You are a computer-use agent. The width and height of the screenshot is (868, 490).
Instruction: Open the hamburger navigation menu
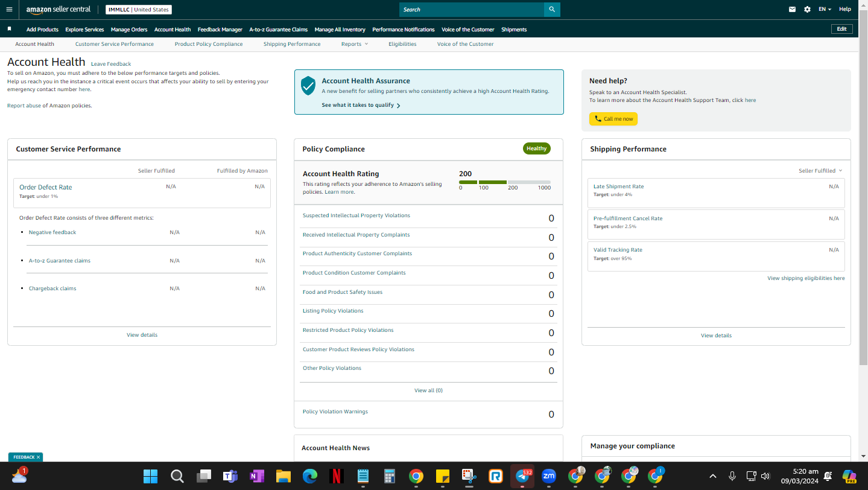pos(8,10)
